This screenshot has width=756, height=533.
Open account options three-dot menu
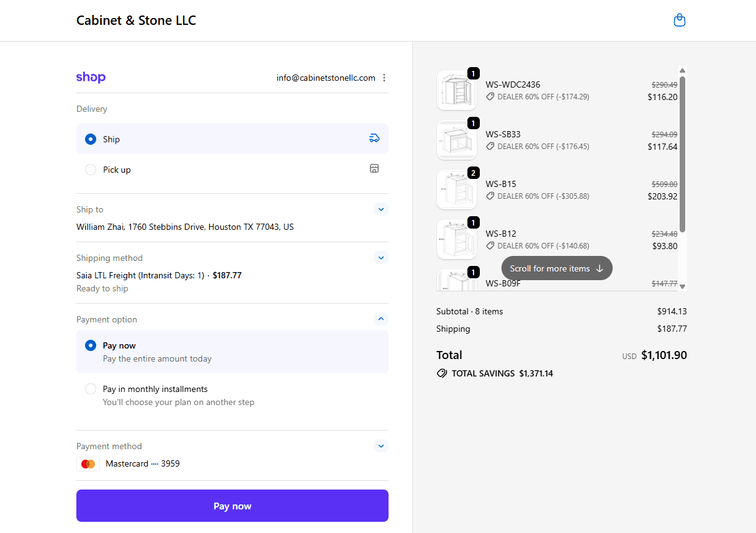coord(384,78)
